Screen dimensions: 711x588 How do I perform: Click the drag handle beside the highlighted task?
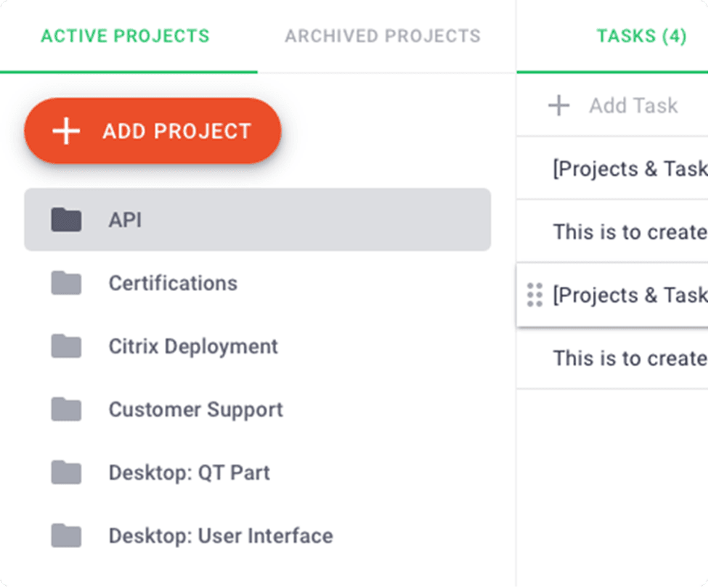tap(535, 295)
